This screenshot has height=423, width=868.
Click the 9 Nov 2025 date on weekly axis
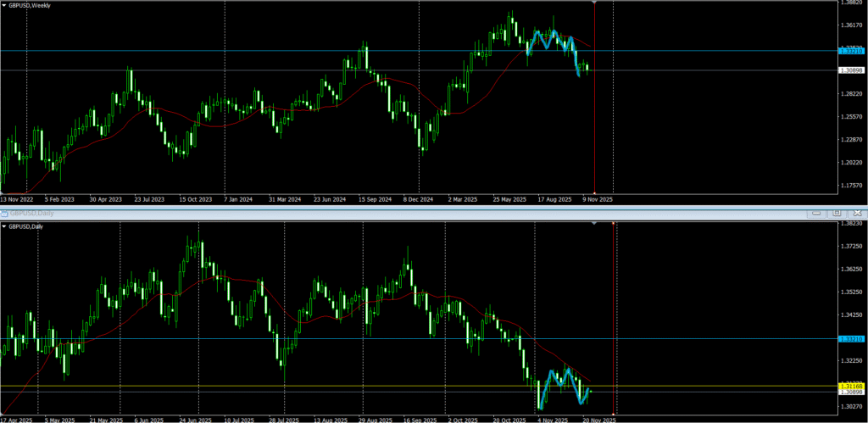[x=597, y=199]
